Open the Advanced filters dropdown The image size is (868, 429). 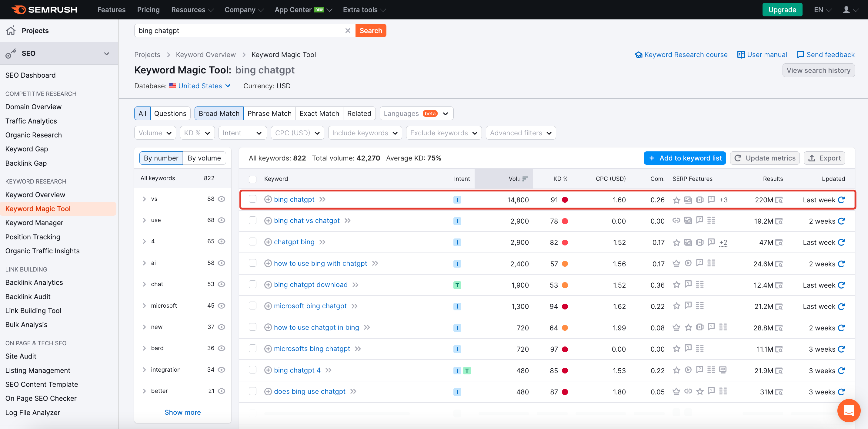coord(521,133)
